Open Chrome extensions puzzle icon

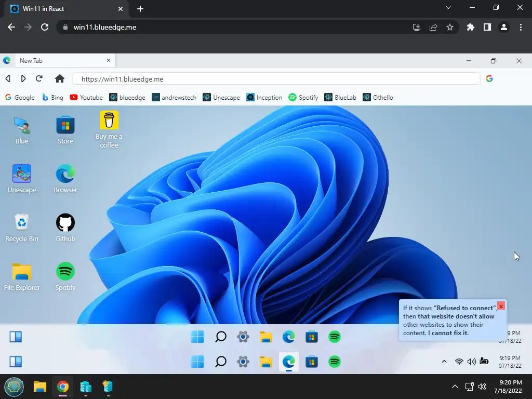(x=470, y=27)
